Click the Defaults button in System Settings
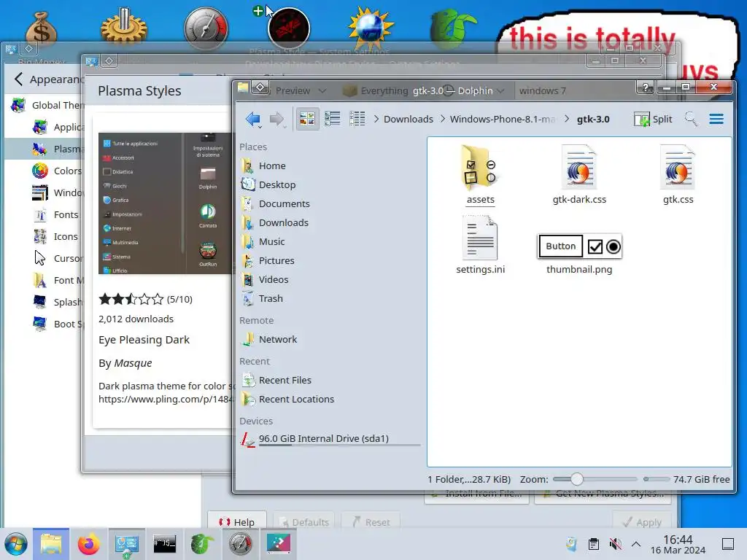Image resolution: width=747 pixels, height=560 pixels. coord(303,522)
